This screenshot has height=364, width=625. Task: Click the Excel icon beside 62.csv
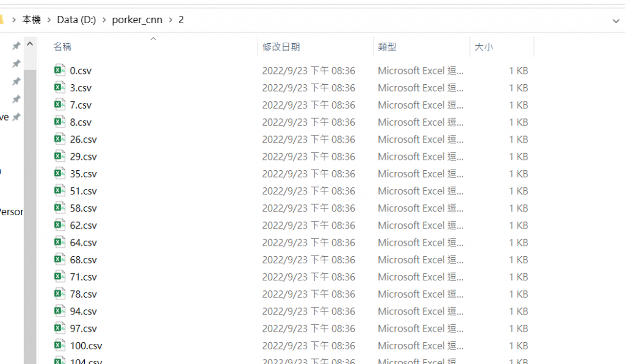click(60, 224)
